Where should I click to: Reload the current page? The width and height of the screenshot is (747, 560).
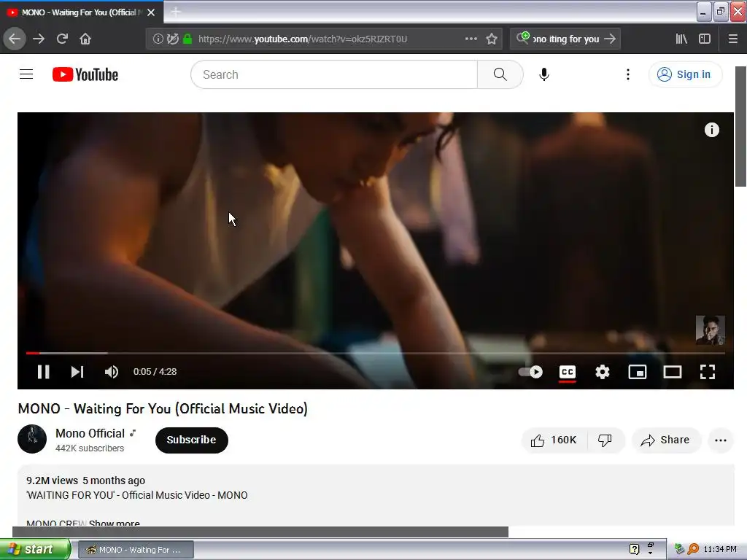coord(62,39)
